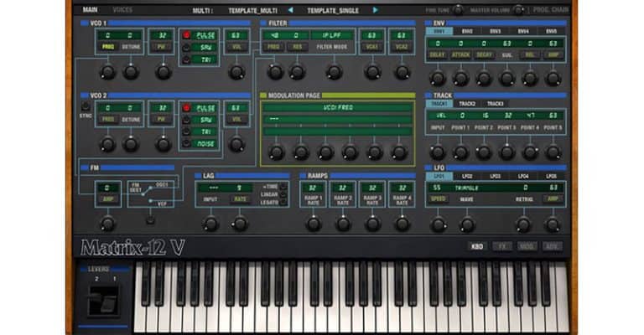Click the Filter VCA2 knob
The image size is (644, 335).
402,72
